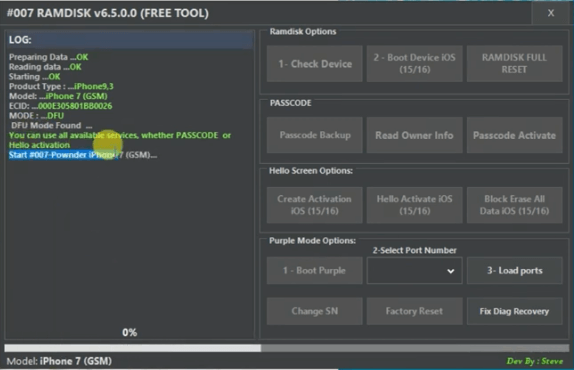Click 'Starting ...OK' log entry

pyautogui.click(x=34, y=76)
